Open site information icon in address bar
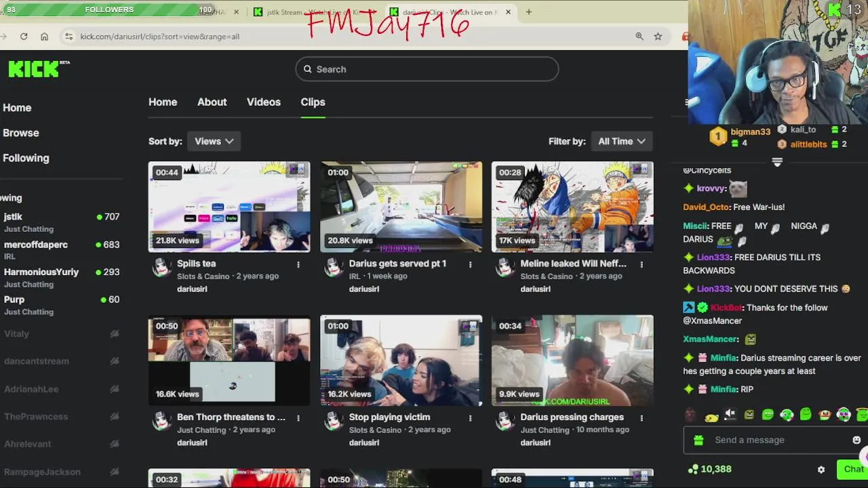 pyautogui.click(x=68, y=37)
